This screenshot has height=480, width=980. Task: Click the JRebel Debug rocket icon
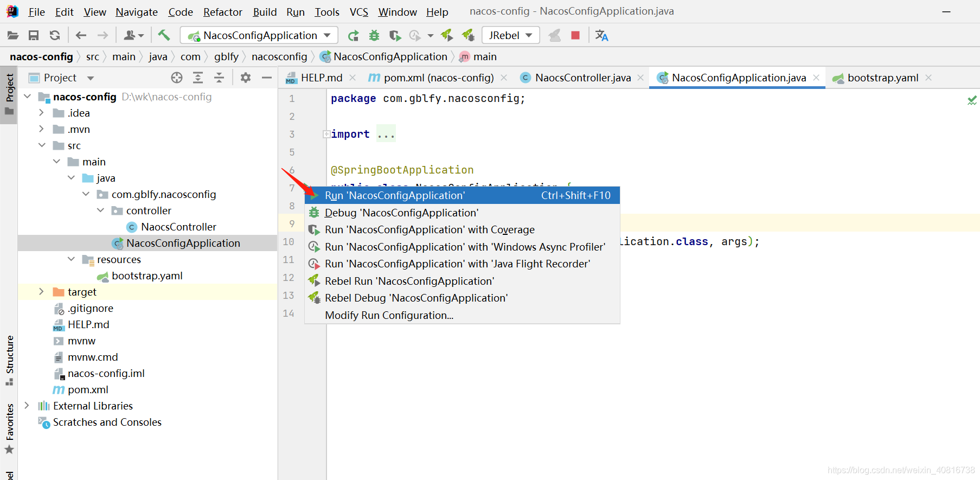pyautogui.click(x=468, y=36)
